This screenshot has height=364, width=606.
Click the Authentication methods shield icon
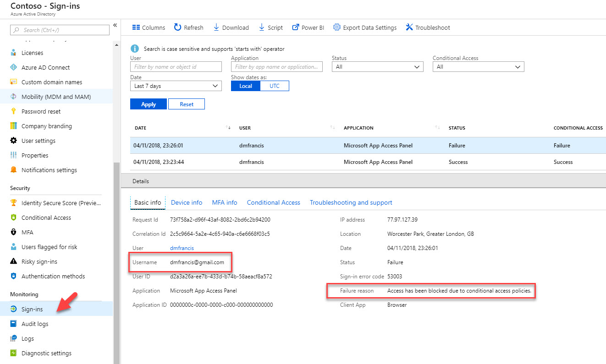click(x=13, y=276)
